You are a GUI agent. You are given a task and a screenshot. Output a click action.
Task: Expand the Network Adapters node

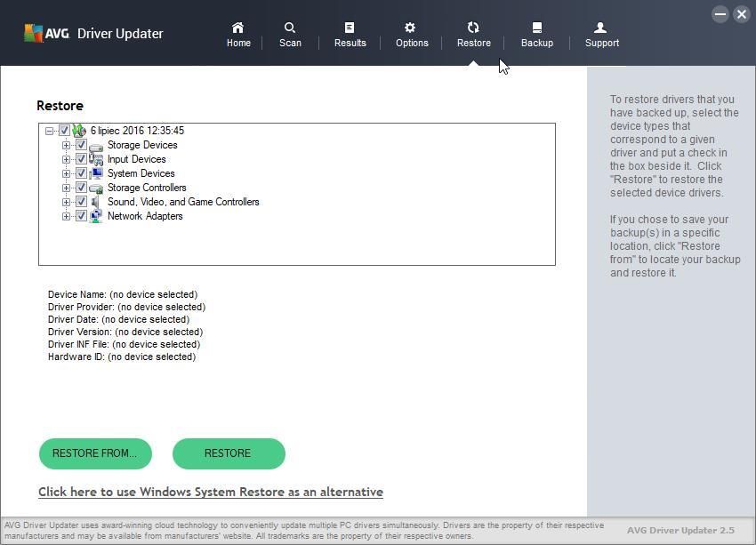click(66, 216)
